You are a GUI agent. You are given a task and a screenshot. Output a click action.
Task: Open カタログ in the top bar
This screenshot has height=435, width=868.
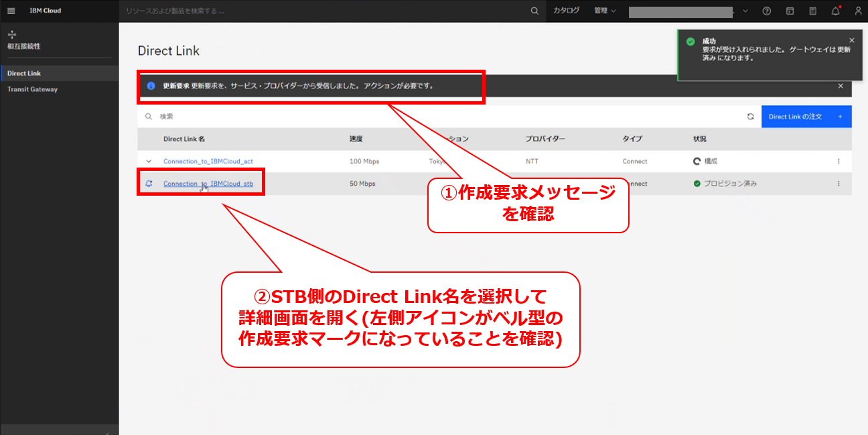coord(566,11)
